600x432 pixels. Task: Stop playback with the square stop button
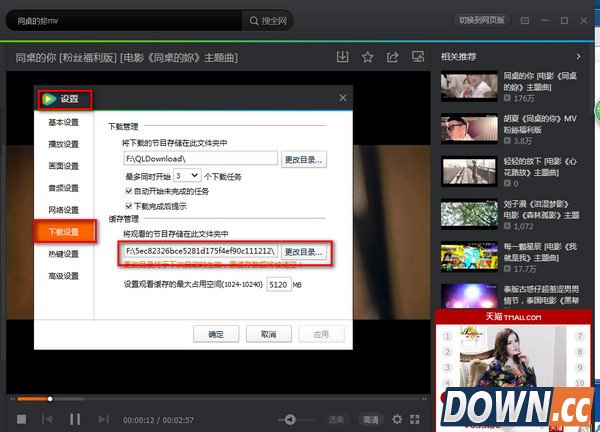22,419
